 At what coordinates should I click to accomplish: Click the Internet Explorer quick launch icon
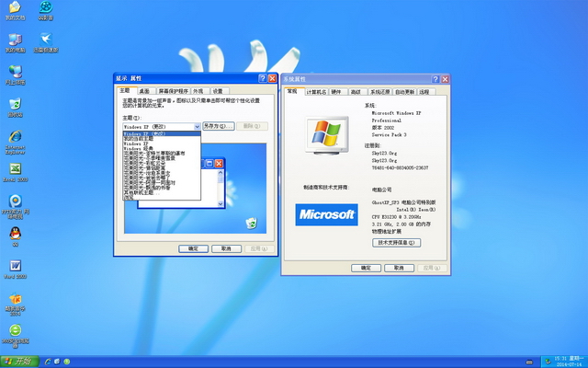(x=48, y=362)
